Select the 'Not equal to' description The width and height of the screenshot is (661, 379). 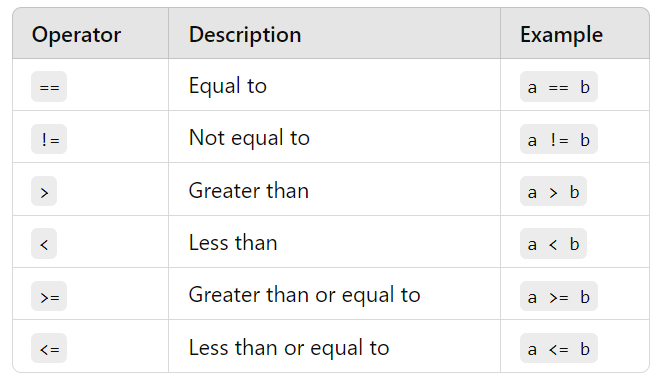click(249, 138)
